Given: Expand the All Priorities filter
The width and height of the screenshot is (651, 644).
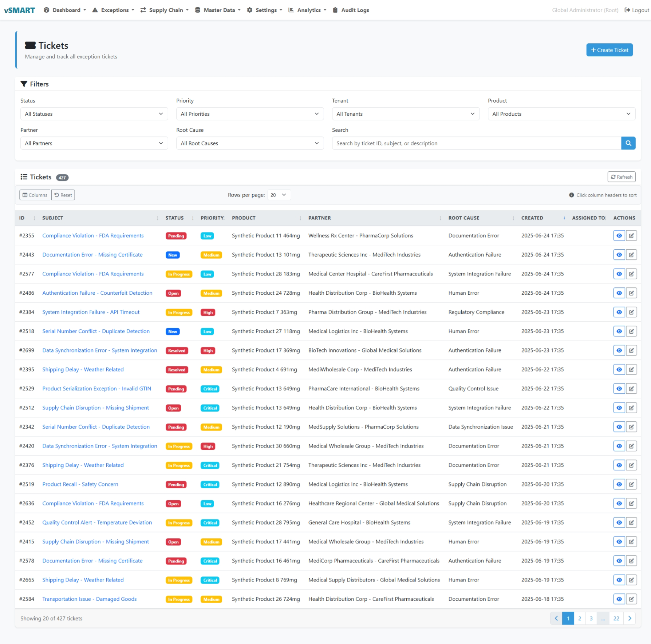Looking at the screenshot, I should (250, 114).
